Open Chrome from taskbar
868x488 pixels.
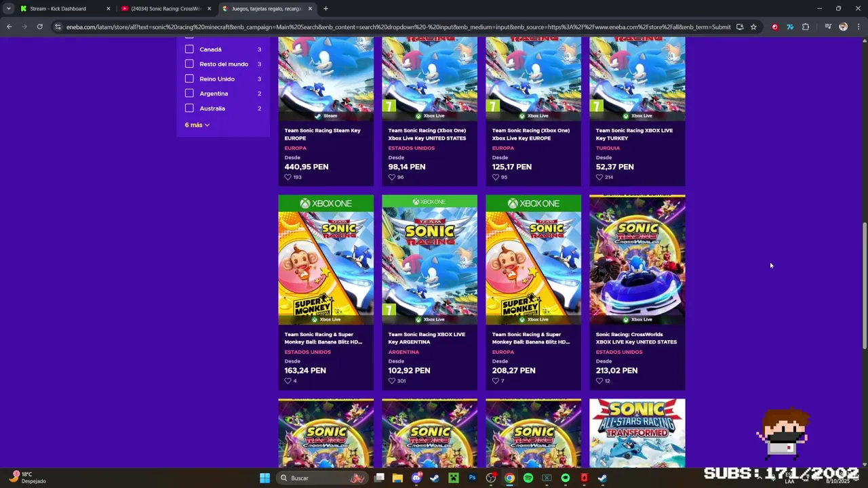pos(509,478)
